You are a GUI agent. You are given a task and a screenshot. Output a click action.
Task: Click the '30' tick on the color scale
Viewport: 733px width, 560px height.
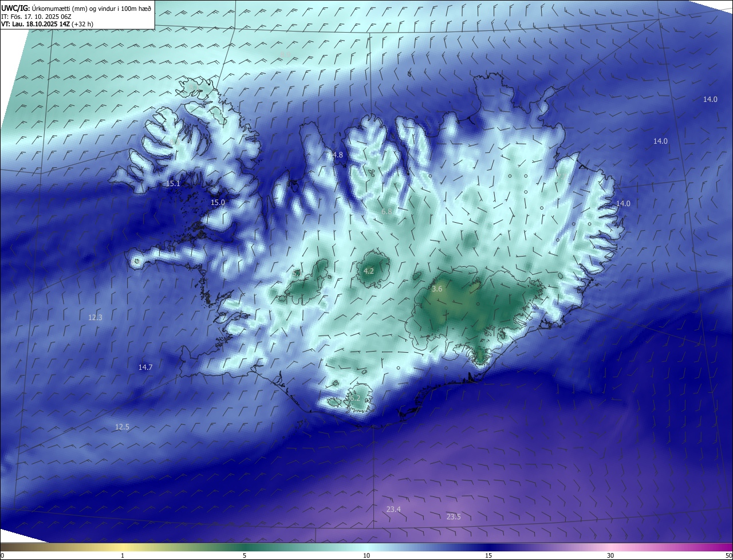coord(610,555)
